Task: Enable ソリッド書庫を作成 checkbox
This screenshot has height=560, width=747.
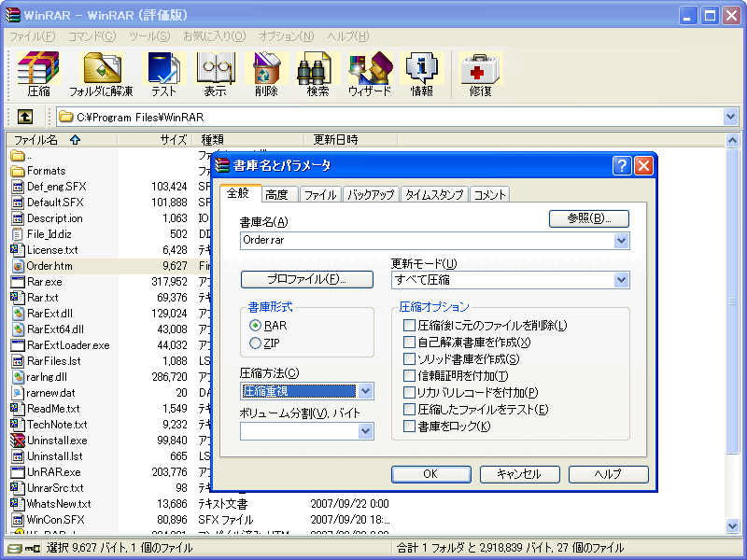Action: coord(409,359)
